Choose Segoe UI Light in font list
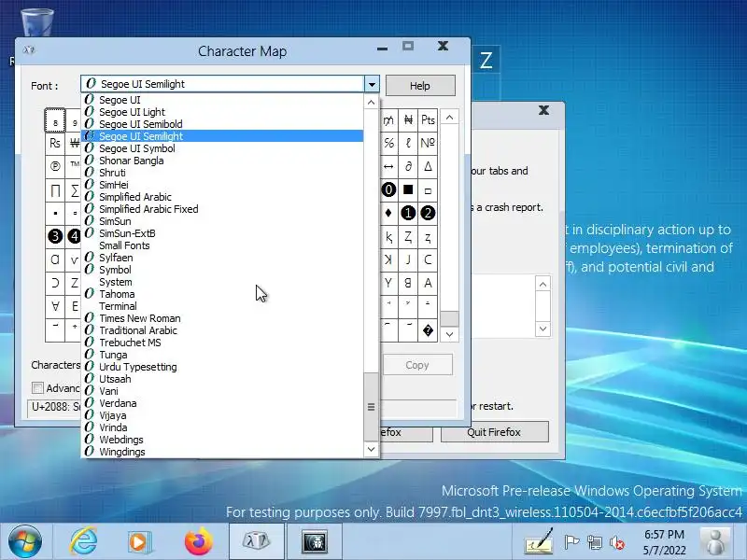 coord(222,112)
